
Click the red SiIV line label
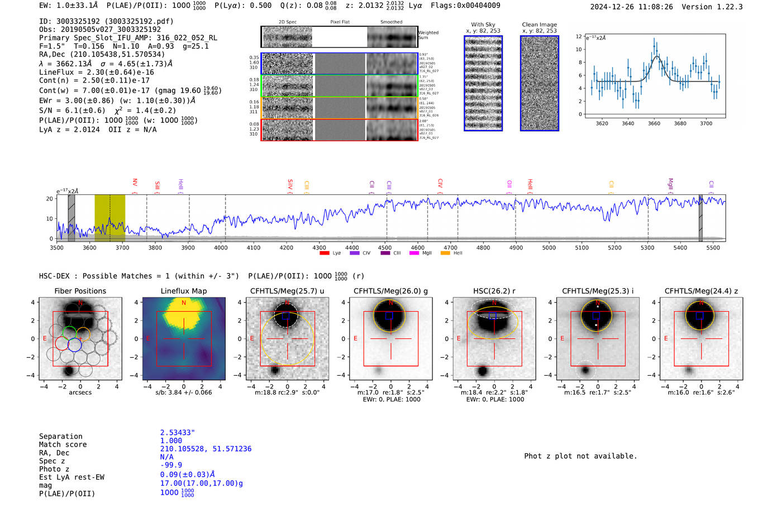[x=290, y=184]
